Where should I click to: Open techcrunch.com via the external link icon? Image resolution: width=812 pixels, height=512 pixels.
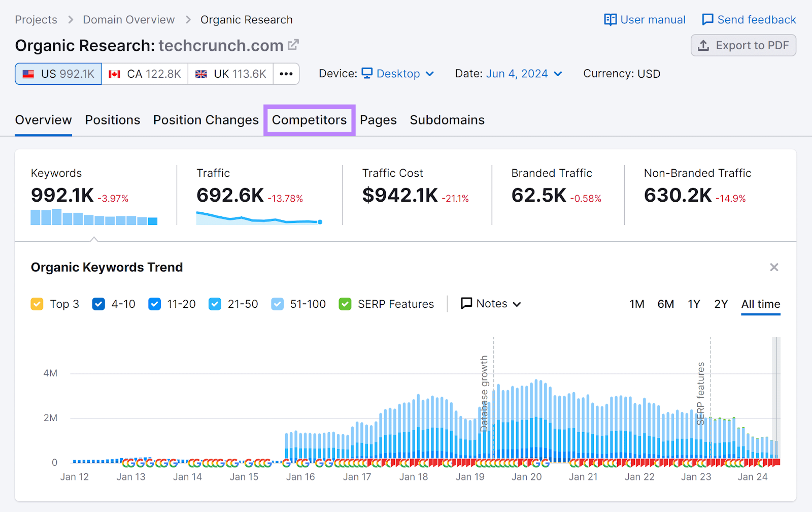click(x=293, y=45)
